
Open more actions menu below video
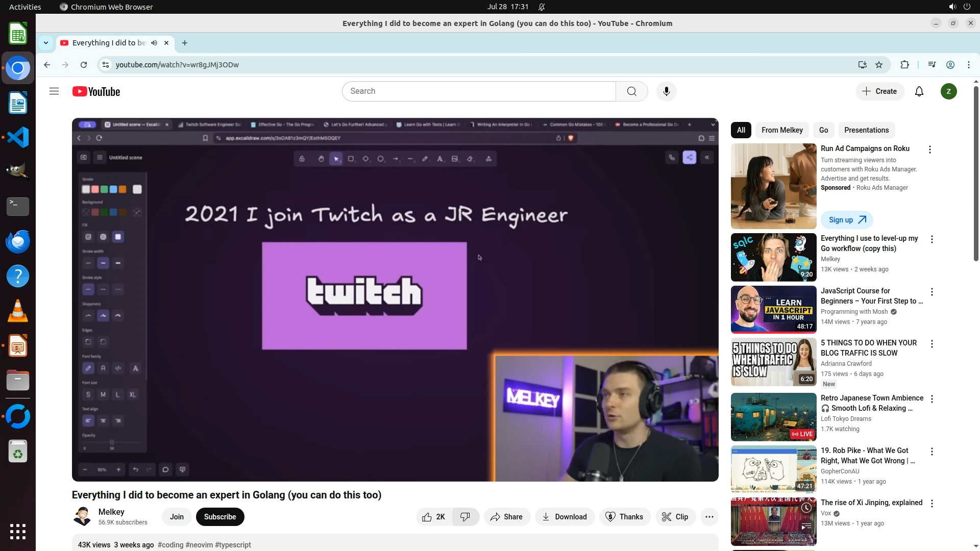(x=709, y=517)
